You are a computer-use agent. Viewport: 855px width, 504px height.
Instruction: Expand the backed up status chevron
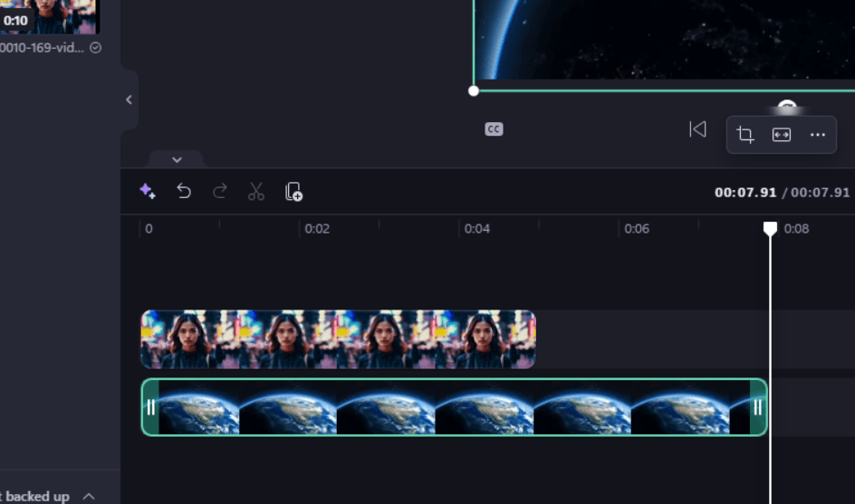pos(89,496)
